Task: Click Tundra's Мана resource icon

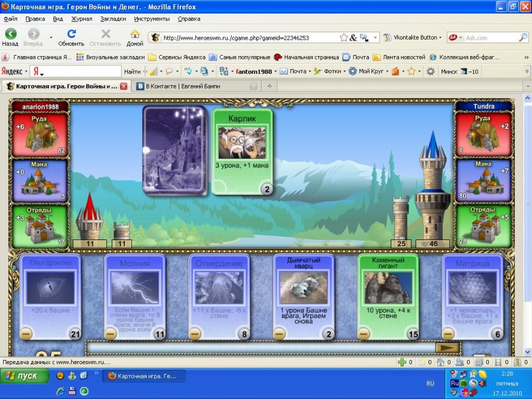Action: (483, 179)
